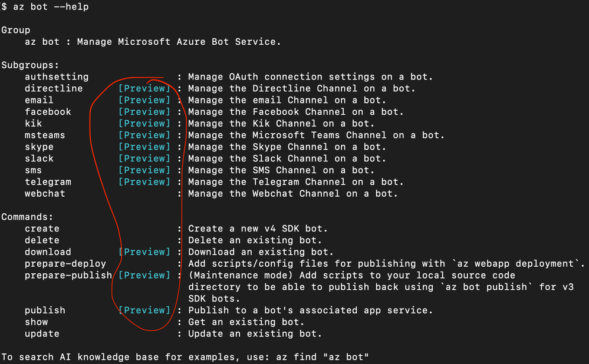The image size is (589, 364).
Task: Click the delete command name
Action: pyautogui.click(x=42, y=240)
